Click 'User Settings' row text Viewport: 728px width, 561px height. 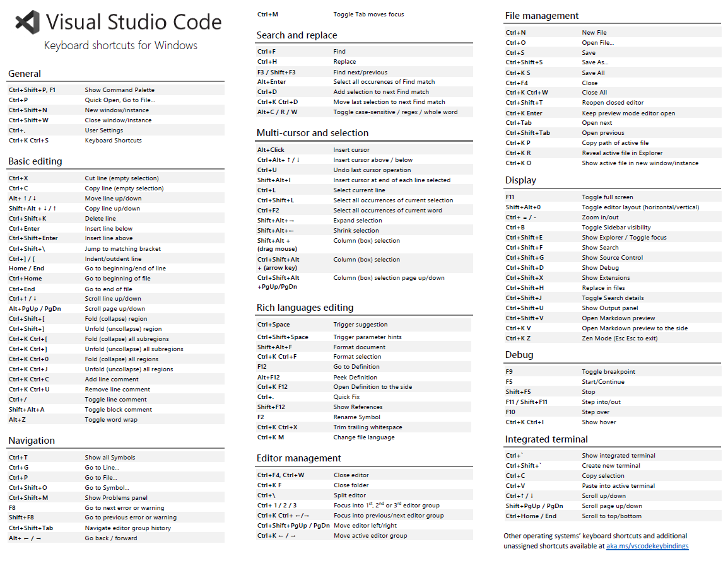pos(104,130)
